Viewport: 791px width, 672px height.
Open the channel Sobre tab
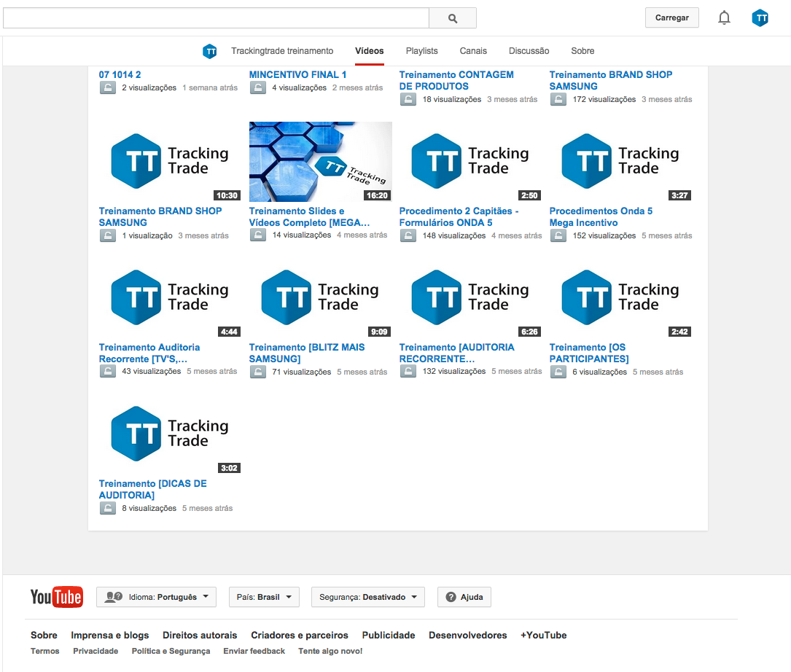pyautogui.click(x=582, y=51)
